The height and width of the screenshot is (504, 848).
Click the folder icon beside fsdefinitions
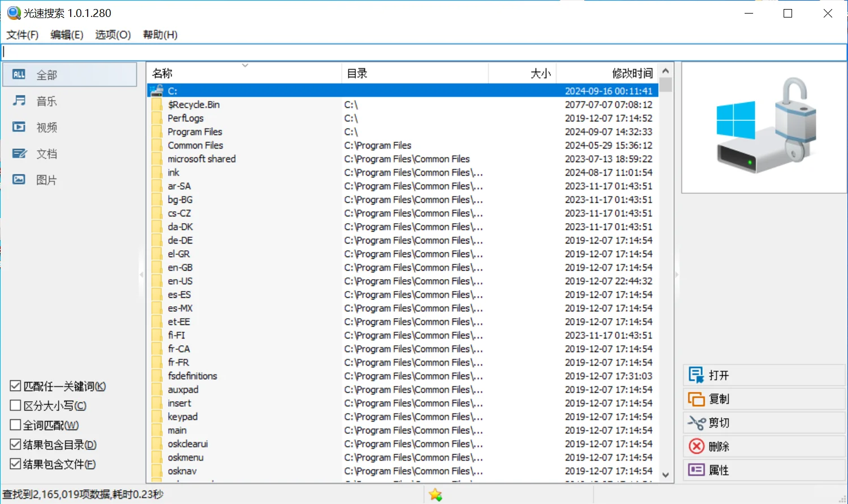pos(157,376)
